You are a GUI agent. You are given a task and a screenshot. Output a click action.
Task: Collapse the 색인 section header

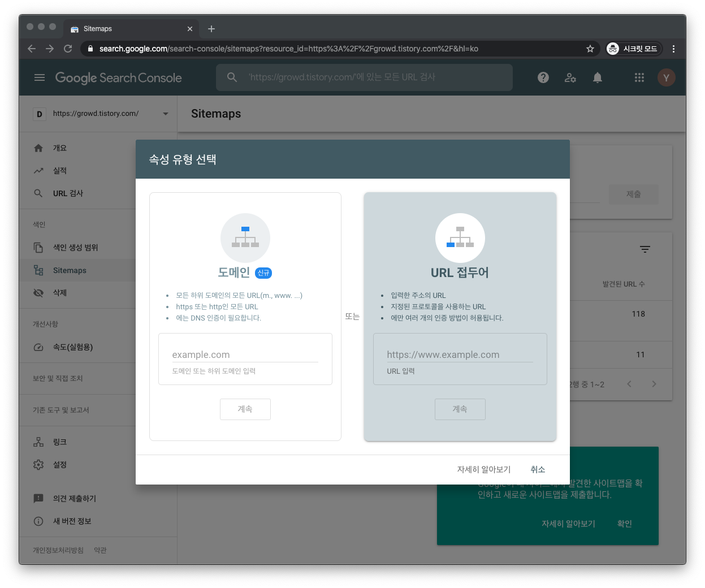click(39, 224)
